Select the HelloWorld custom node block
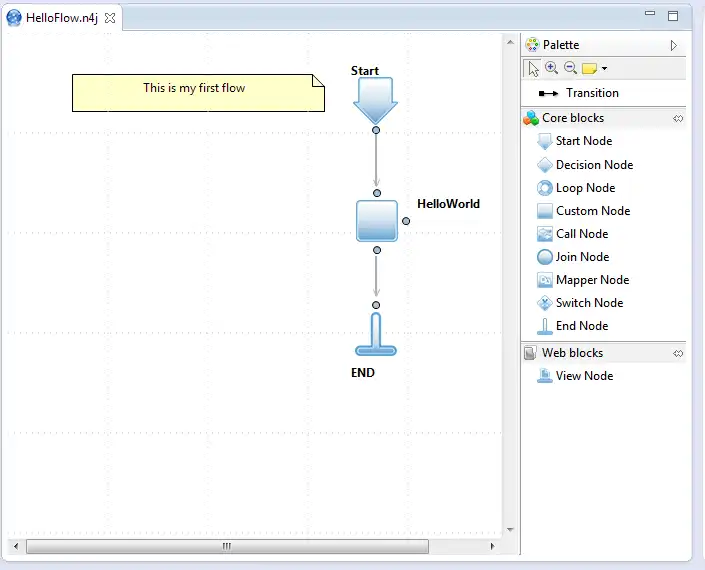Screen dimensions: 705x570 point(377,221)
